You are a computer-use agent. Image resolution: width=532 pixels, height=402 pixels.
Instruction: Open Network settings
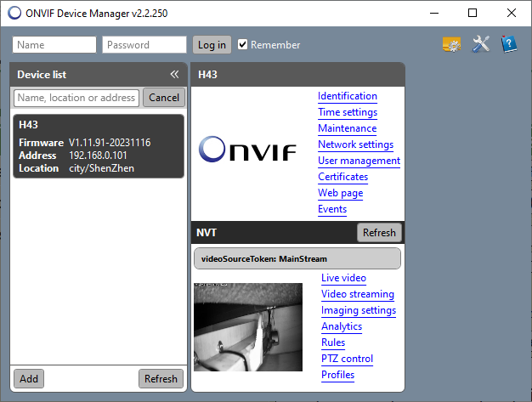point(355,144)
